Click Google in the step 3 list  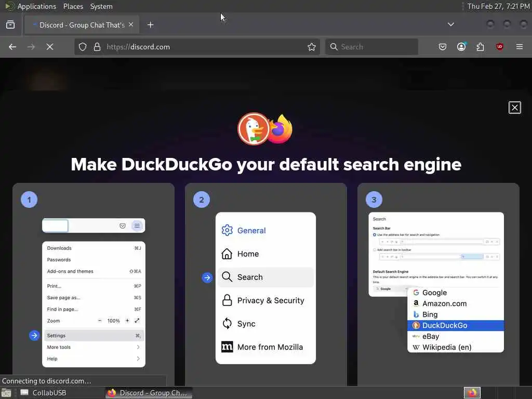click(x=456, y=292)
